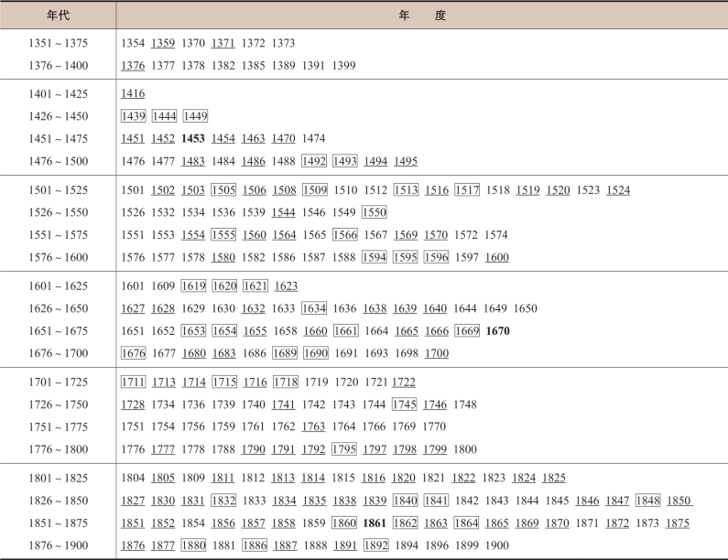This screenshot has width=728, height=560.
Task: Select the period row 1551 ~ 1575
Action: click(58, 235)
